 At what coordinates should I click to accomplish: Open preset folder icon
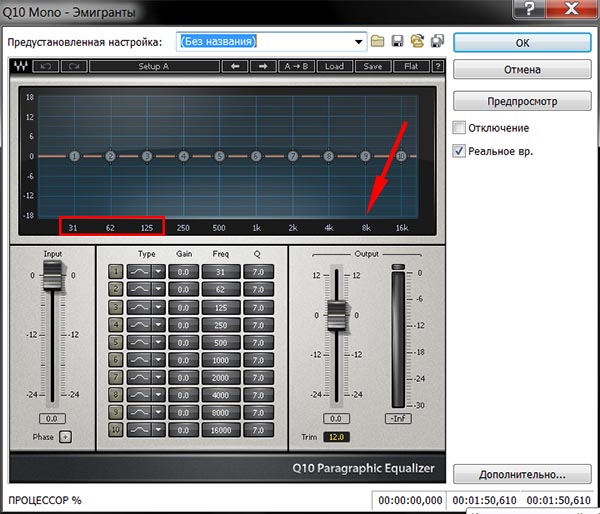coord(377,41)
